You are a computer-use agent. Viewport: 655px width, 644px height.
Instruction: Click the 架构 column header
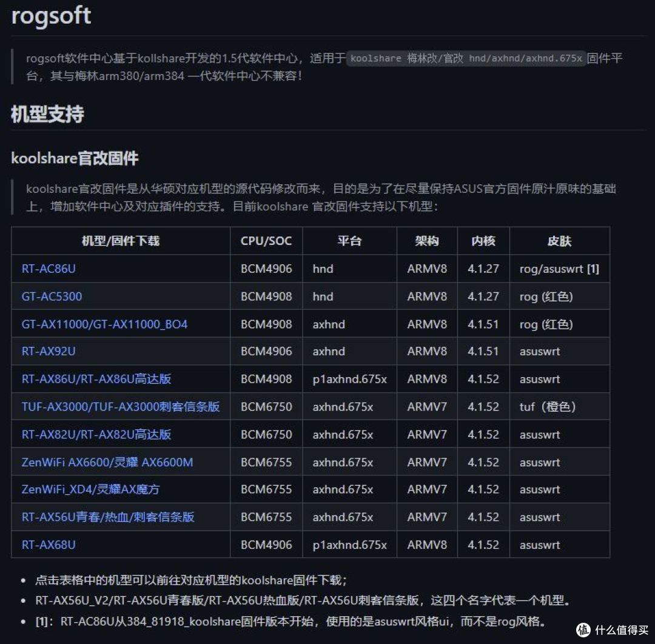coord(427,241)
